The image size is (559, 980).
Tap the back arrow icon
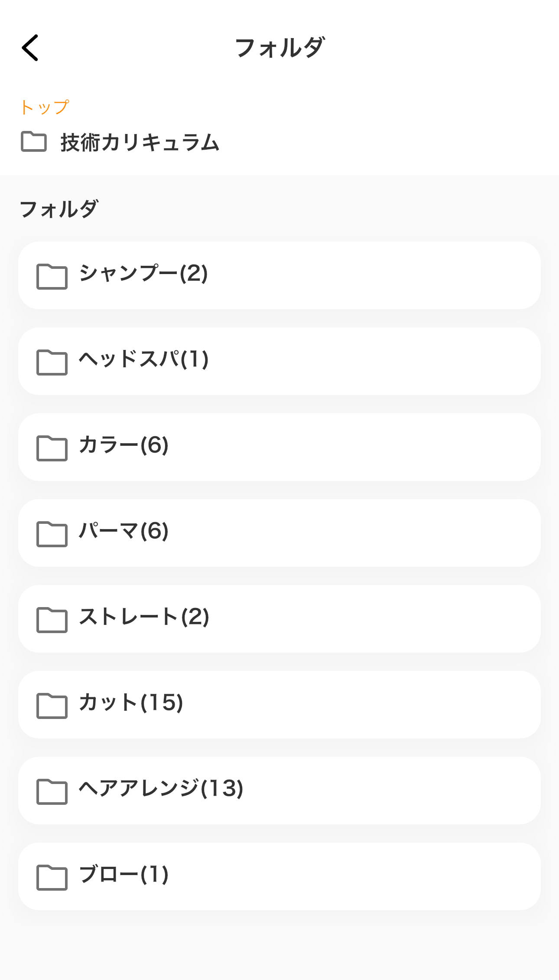[30, 48]
